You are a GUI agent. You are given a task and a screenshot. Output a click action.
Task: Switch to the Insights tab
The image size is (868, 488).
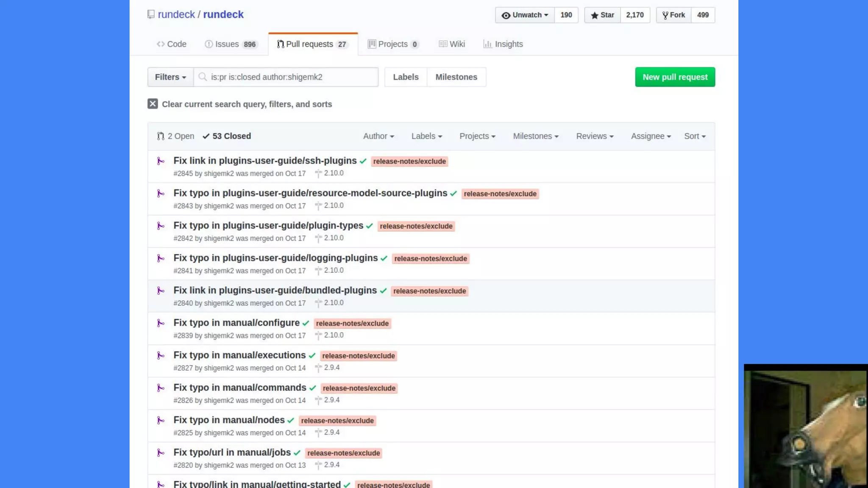[x=503, y=44]
